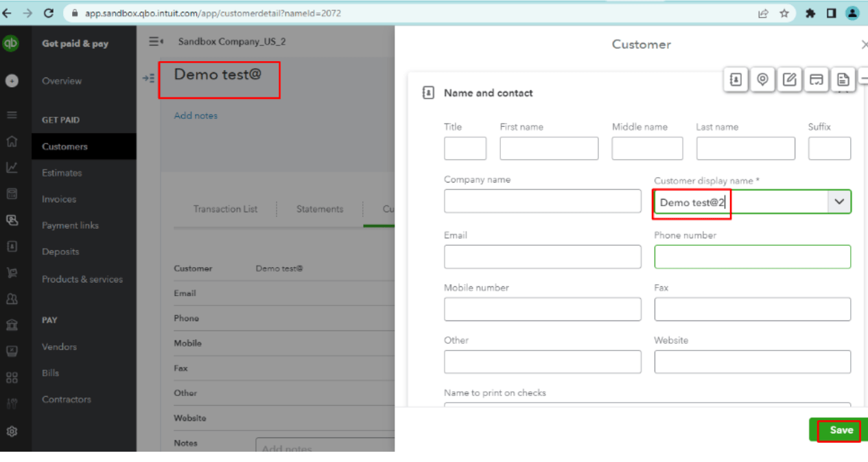This screenshot has width=868, height=462.
Task: Switch to the Statements tab
Action: pyautogui.click(x=320, y=209)
